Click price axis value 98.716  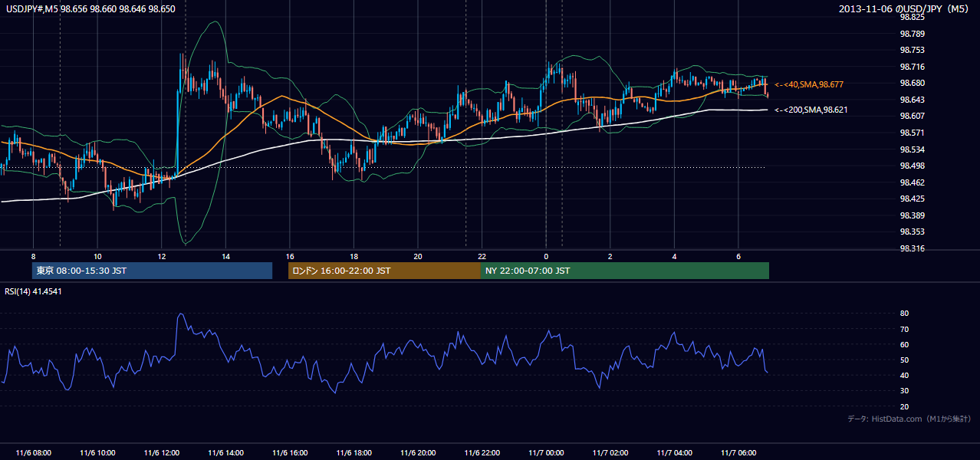tap(913, 67)
